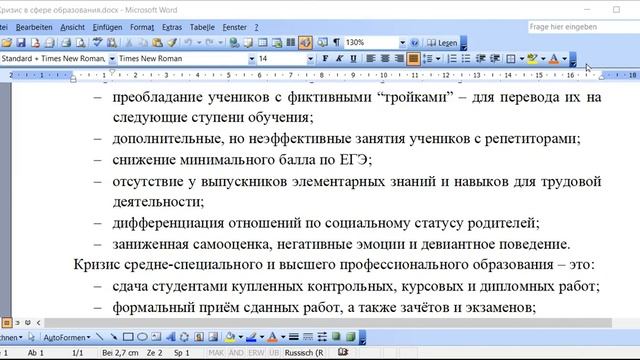Click the font color A button
640x360 pixels.
tap(554, 59)
